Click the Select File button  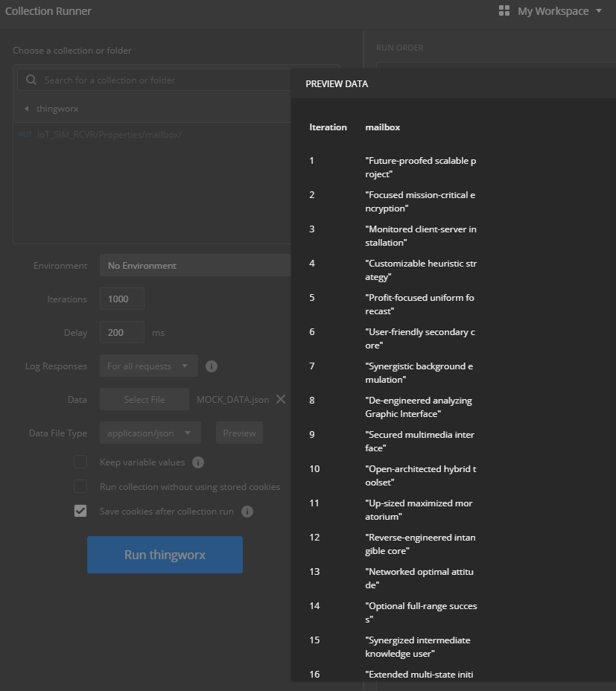click(x=144, y=399)
